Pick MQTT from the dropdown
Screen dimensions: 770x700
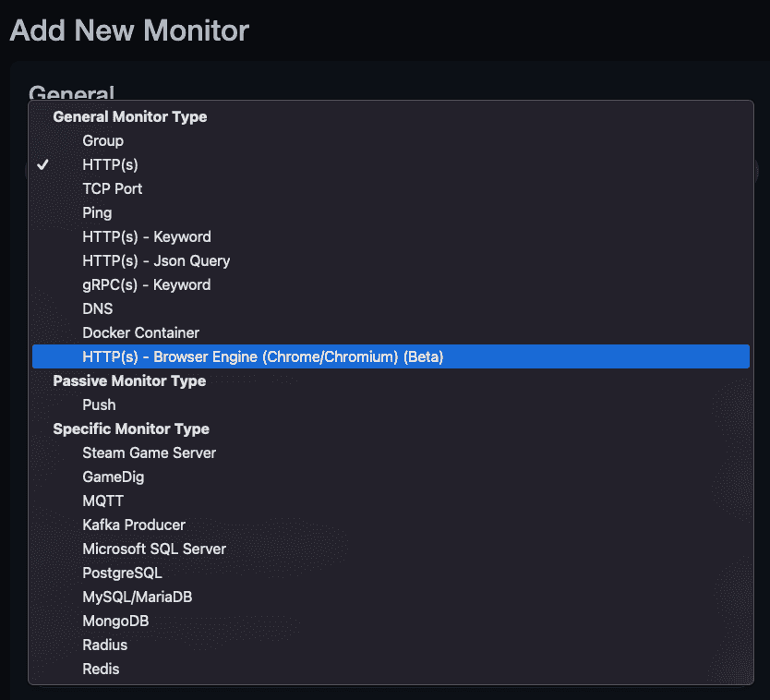102,501
